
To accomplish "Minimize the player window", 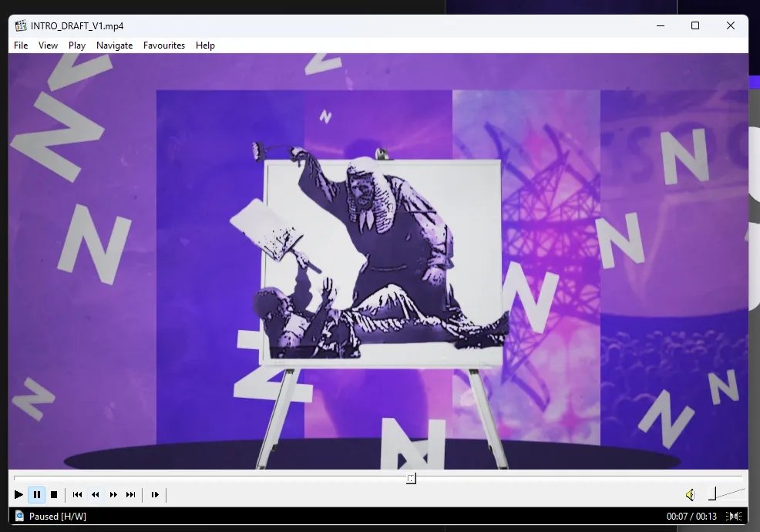I will (x=660, y=25).
